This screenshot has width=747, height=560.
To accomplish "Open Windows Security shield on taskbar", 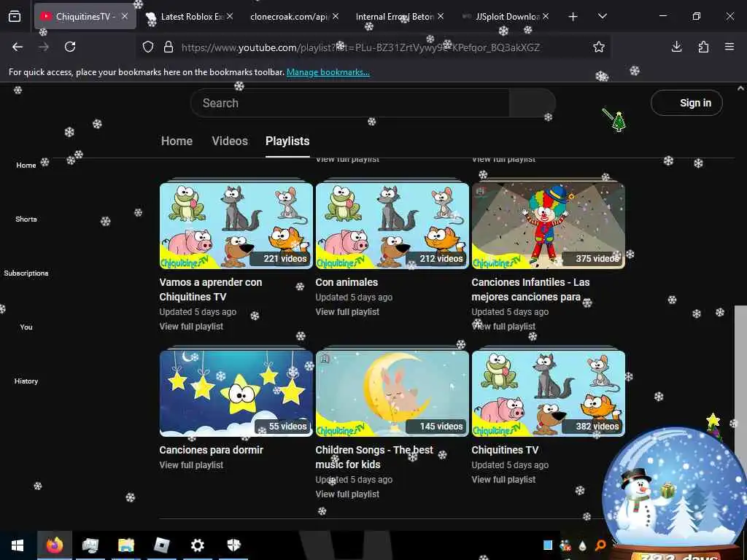I will (233, 545).
